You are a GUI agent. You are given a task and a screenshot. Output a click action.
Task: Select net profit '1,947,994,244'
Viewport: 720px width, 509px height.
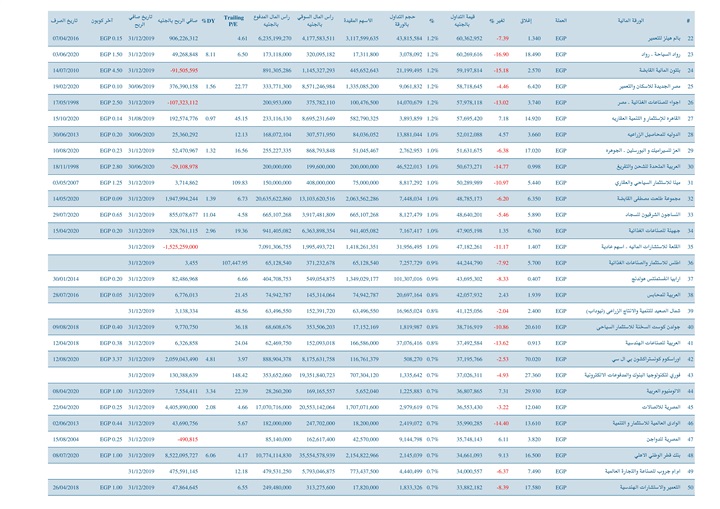click(x=182, y=199)
